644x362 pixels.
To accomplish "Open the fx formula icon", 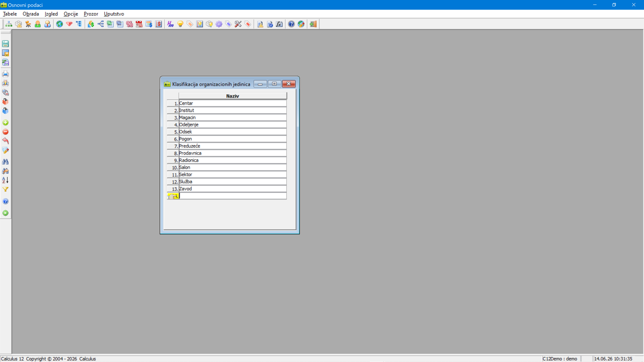I will click(x=279, y=24).
